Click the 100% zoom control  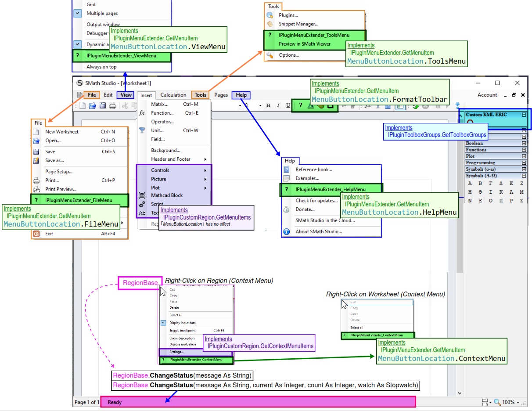click(x=508, y=402)
